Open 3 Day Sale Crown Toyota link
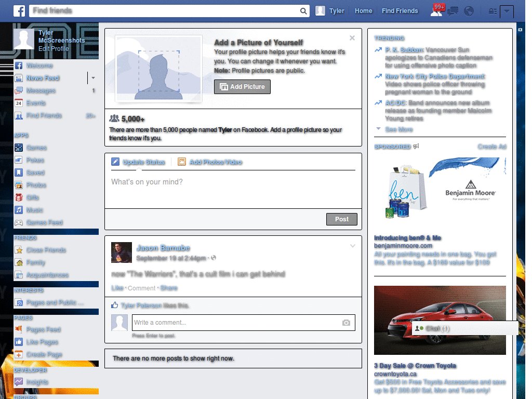The height and width of the screenshot is (399, 532). (415, 366)
